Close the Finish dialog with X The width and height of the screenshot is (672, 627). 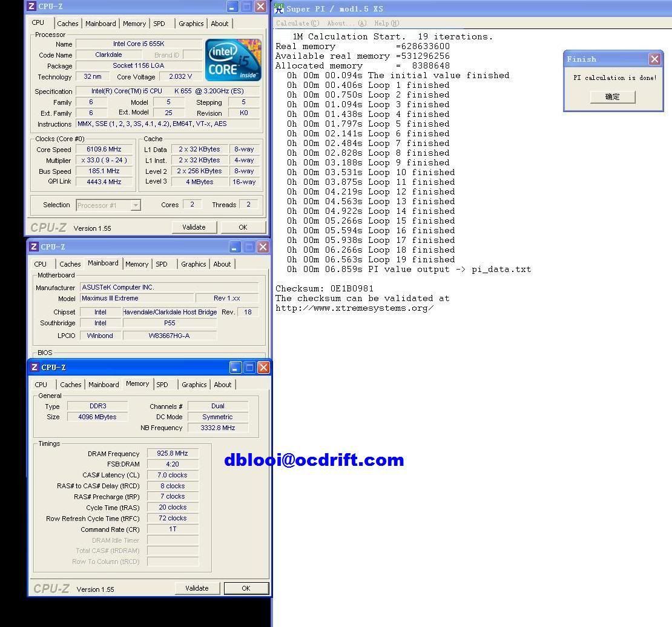point(654,59)
